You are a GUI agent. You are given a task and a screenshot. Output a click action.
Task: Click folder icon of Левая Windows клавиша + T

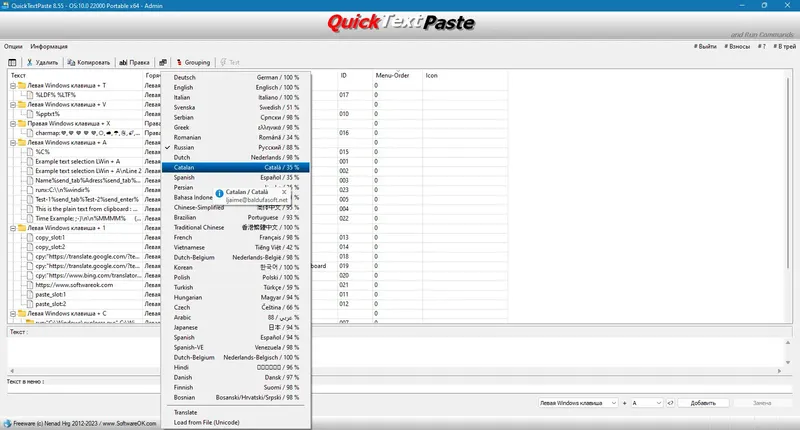(22, 86)
